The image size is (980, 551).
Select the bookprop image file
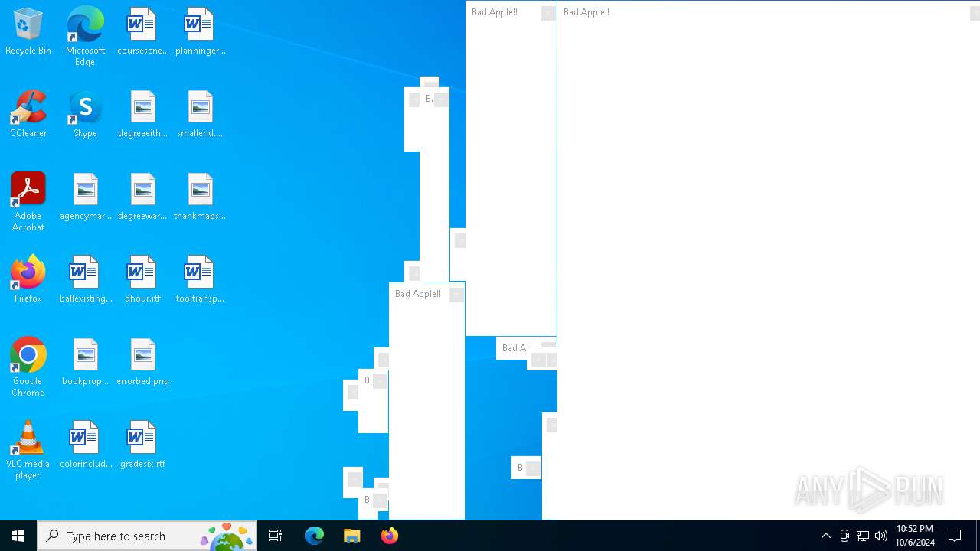[x=85, y=362]
